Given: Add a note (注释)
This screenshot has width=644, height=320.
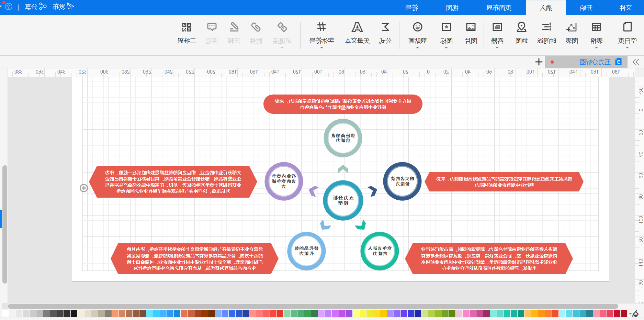Looking at the screenshot, I should (x=234, y=33).
